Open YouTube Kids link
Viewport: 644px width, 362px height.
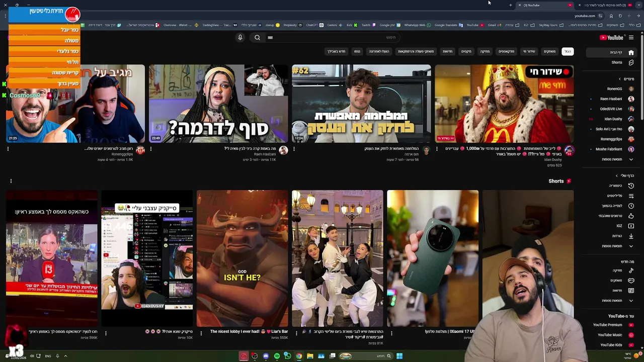613,345
